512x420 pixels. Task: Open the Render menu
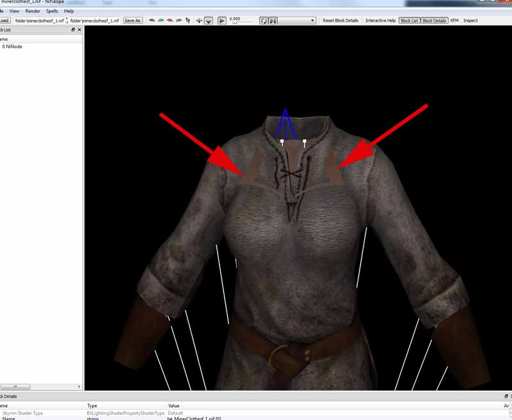point(33,11)
